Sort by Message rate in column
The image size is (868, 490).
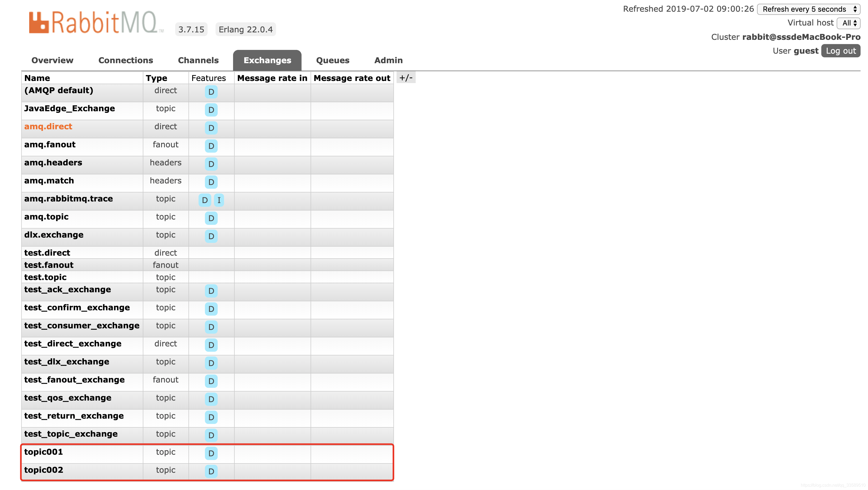272,78
